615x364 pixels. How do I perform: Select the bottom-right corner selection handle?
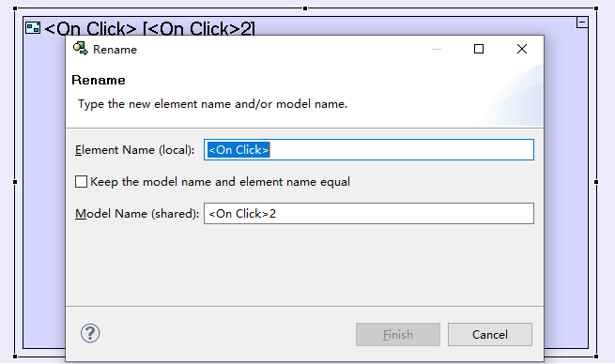coord(596,356)
